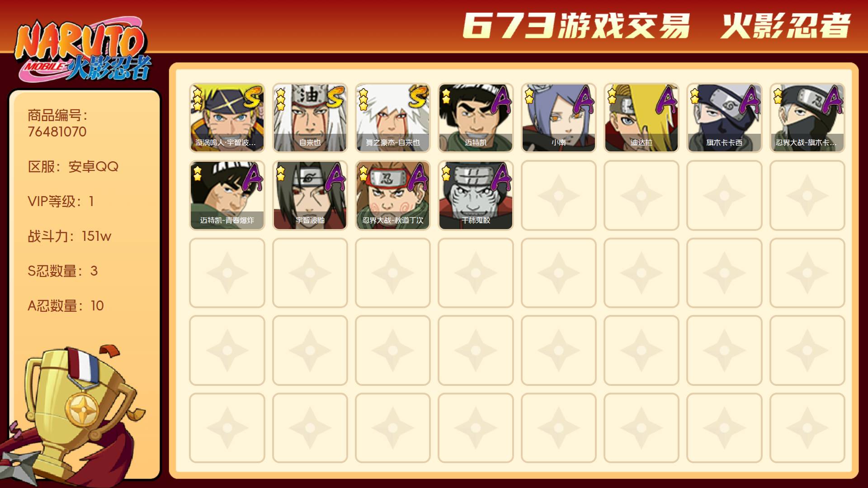Image resolution: width=868 pixels, height=488 pixels.
Task: Select the 迈特凯 A-rank ninja card
Action: pyautogui.click(x=476, y=117)
